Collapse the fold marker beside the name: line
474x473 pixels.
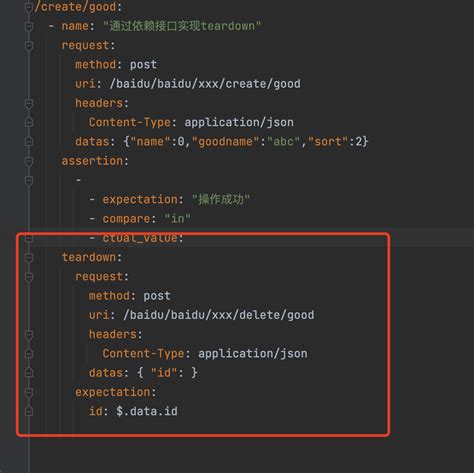pos(29,26)
